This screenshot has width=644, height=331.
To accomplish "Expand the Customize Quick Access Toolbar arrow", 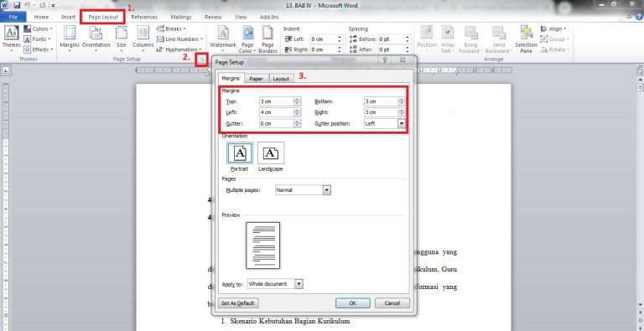I will point(54,6).
